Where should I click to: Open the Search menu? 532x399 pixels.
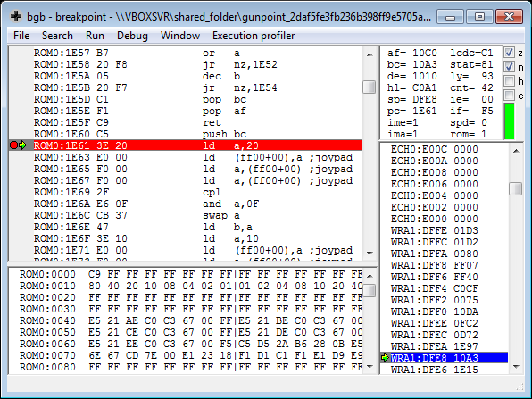point(57,36)
